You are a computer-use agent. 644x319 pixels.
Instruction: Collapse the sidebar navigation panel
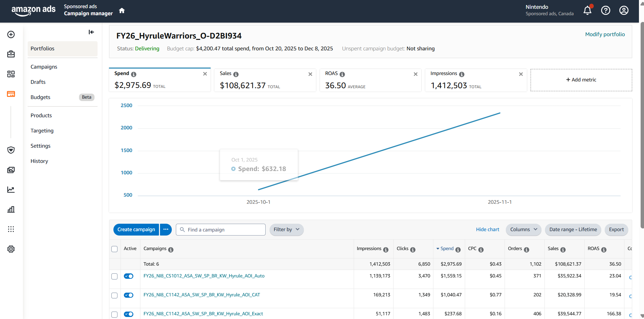coord(91,32)
